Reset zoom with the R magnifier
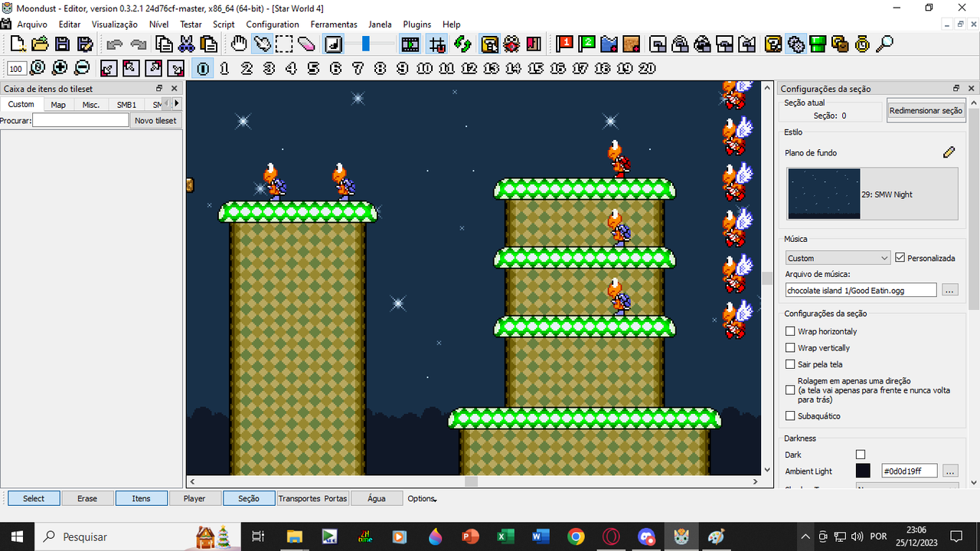The height and width of the screenshot is (551, 980). [38, 68]
